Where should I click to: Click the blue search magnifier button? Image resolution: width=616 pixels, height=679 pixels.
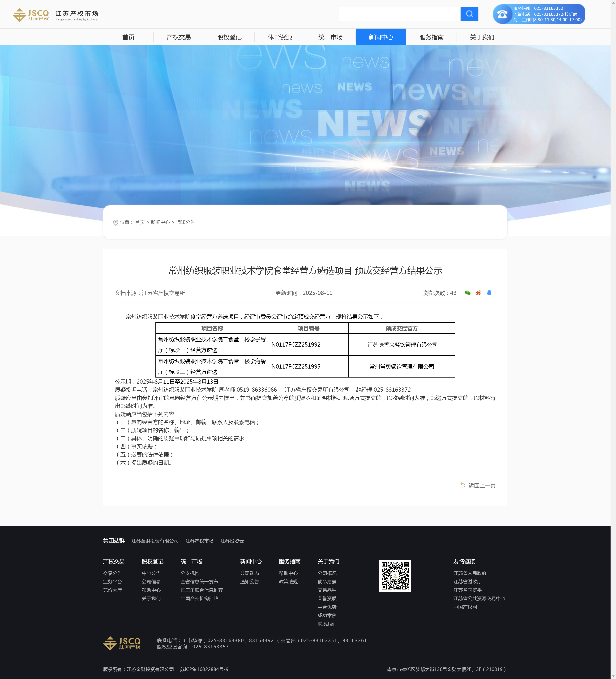[x=469, y=14]
